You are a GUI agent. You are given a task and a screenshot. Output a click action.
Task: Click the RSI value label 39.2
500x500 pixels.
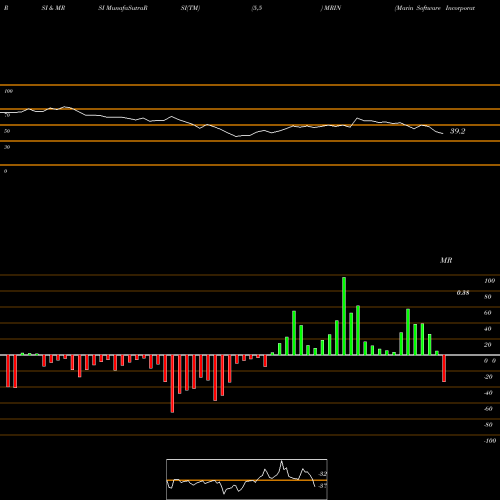[457, 131]
